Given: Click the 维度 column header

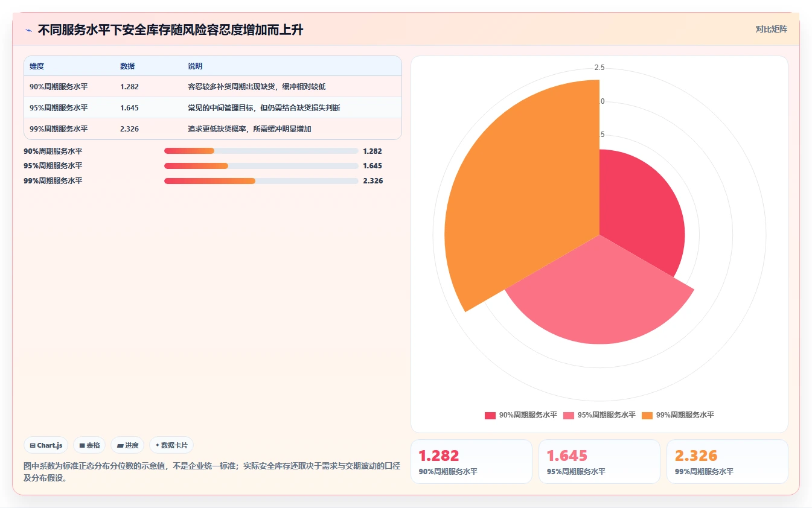Looking at the screenshot, I should click(x=37, y=66).
